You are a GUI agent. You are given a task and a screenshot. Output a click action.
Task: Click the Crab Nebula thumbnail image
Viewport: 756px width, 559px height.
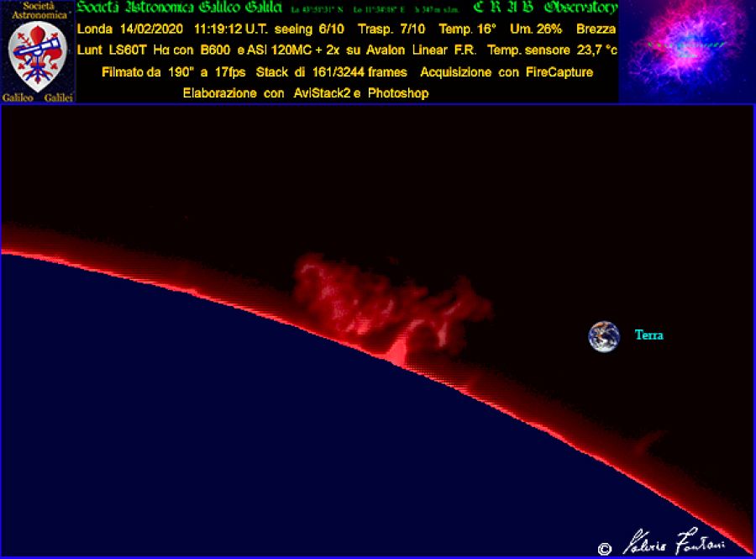click(x=686, y=51)
